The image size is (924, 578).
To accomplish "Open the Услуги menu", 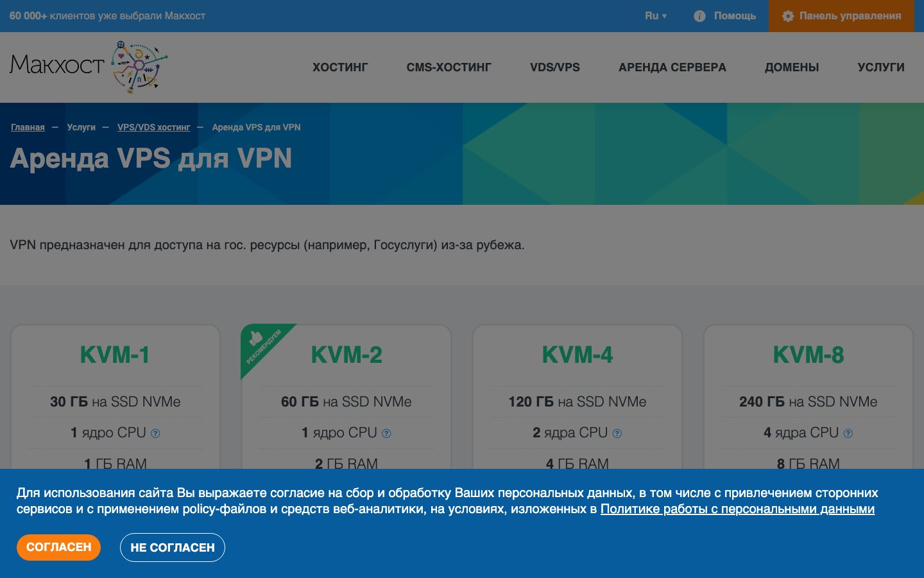I will coord(881,67).
